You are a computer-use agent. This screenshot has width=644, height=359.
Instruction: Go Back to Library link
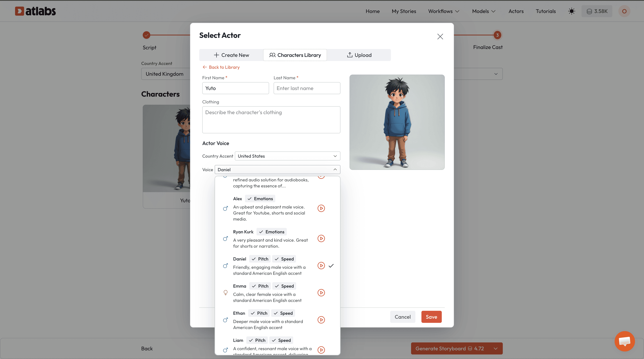point(221,67)
